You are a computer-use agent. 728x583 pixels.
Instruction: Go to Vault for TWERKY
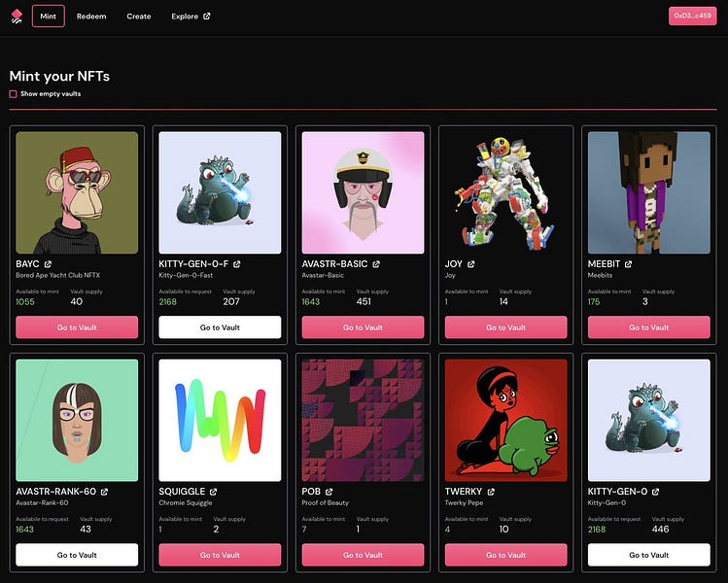click(x=505, y=555)
